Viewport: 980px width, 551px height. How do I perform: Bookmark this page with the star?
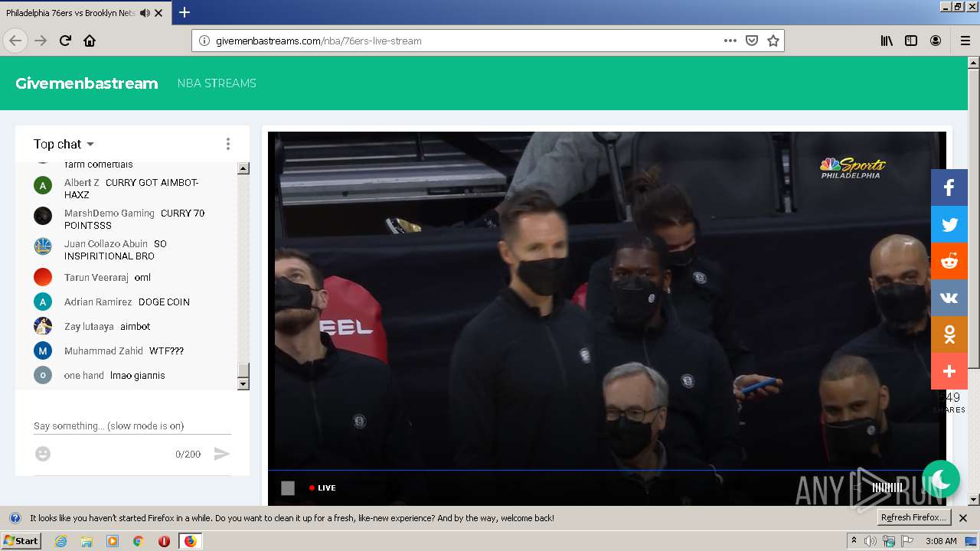[773, 41]
